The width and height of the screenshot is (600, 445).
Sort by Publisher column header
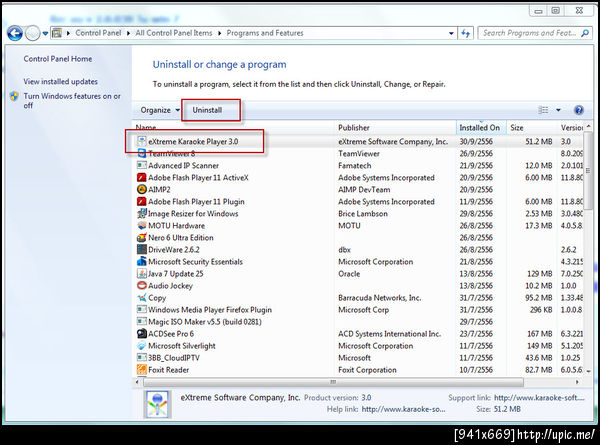pos(354,128)
